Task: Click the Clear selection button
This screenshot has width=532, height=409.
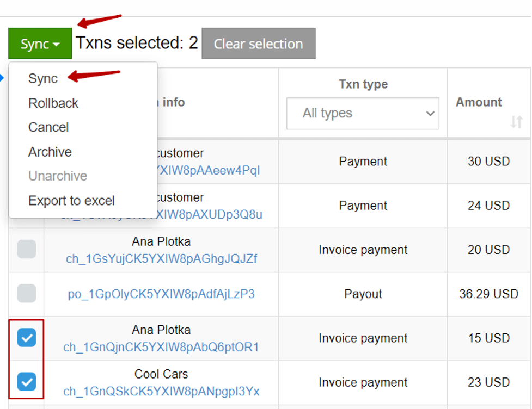Action: (x=259, y=44)
